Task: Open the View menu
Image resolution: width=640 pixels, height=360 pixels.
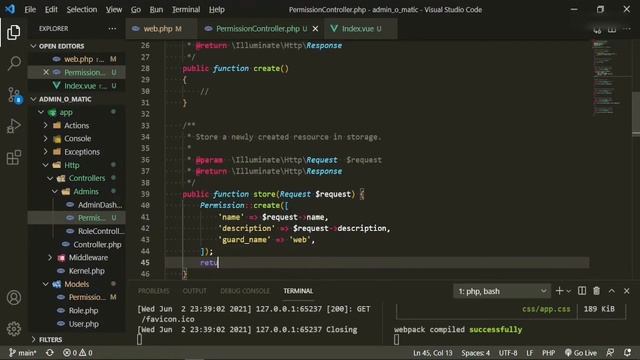Action: [114, 9]
